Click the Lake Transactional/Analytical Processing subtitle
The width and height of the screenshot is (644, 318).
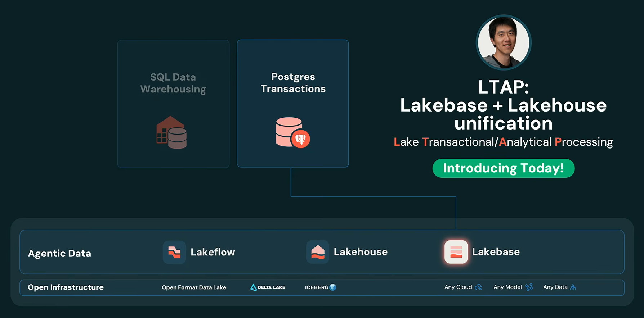[503, 142]
